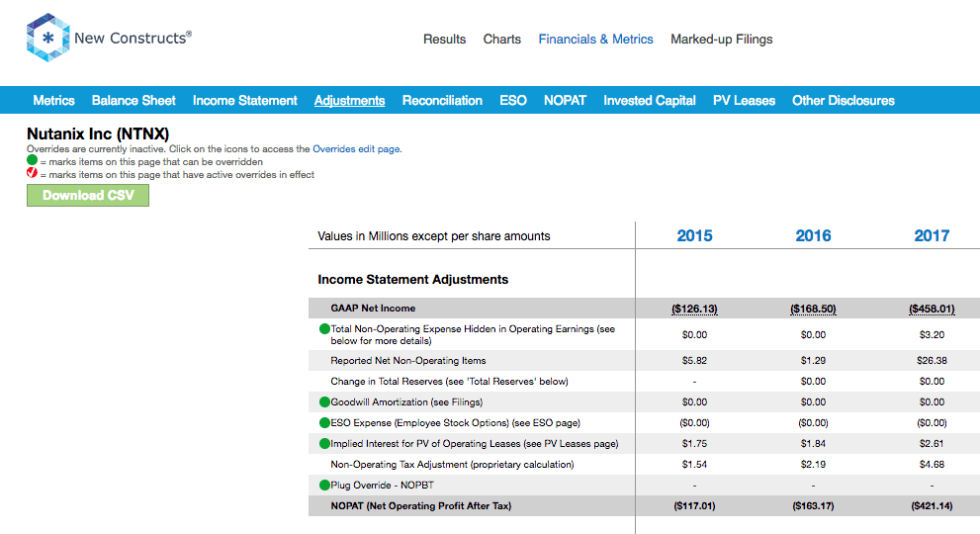980x534 pixels.
Task: Click the 2016 GAAP Net Income value ($168.50)
Action: click(x=813, y=309)
